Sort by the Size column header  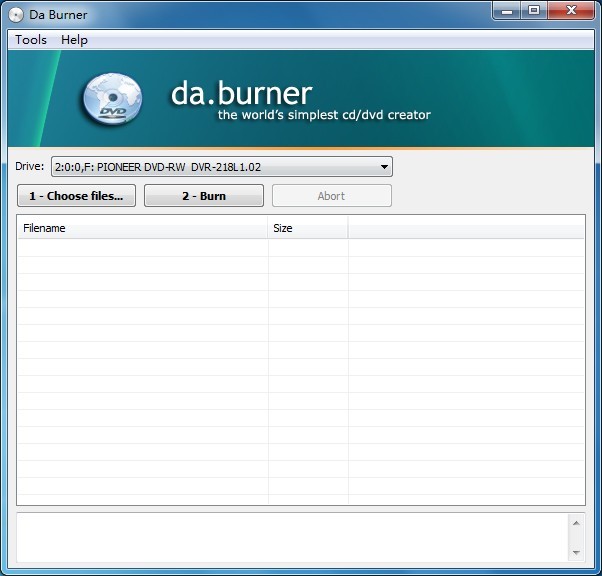tap(308, 228)
